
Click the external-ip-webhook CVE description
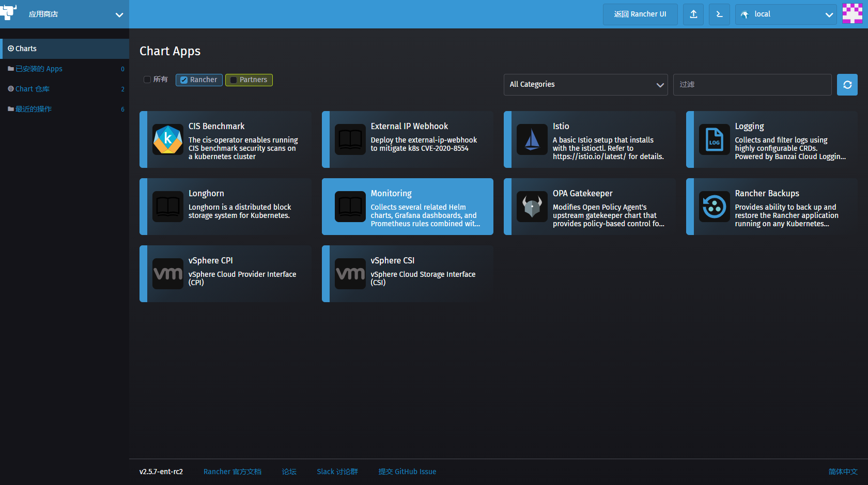coord(424,144)
